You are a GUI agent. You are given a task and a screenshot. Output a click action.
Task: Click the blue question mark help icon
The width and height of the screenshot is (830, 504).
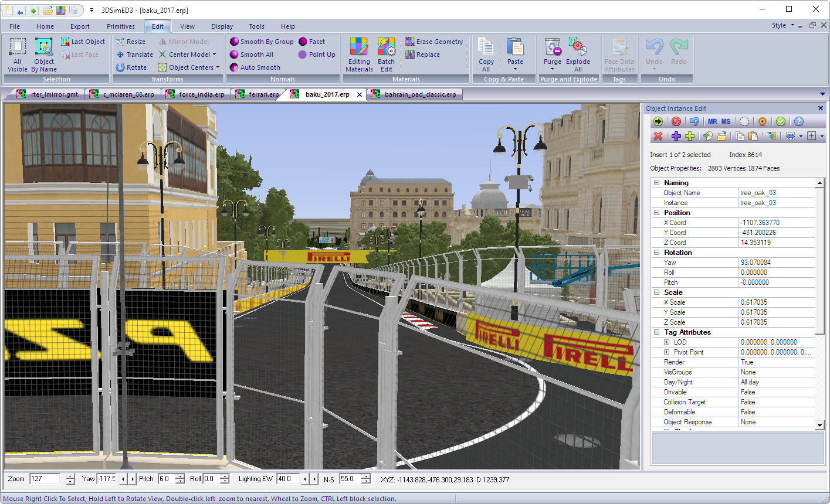pos(798,121)
